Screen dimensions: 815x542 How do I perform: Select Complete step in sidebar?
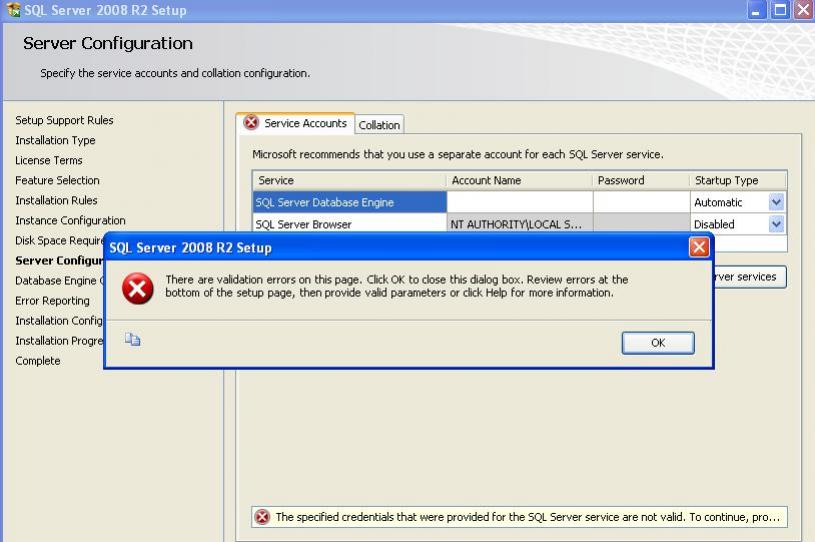37,361
